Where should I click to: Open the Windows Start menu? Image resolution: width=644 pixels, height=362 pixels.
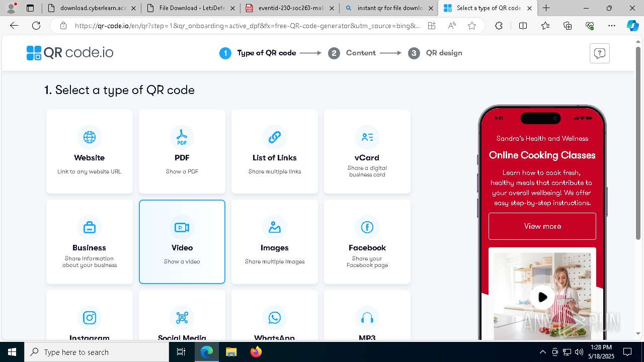click(12, 352)
